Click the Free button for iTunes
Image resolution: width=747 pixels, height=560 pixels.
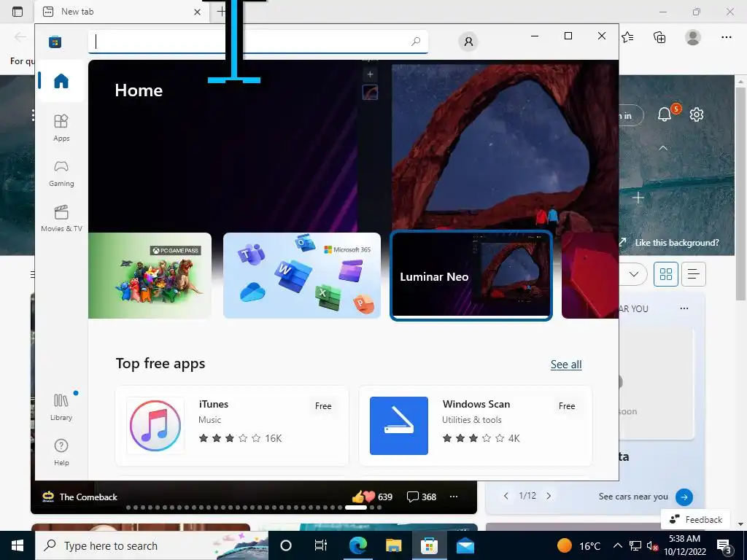click(x=323, y=405)
